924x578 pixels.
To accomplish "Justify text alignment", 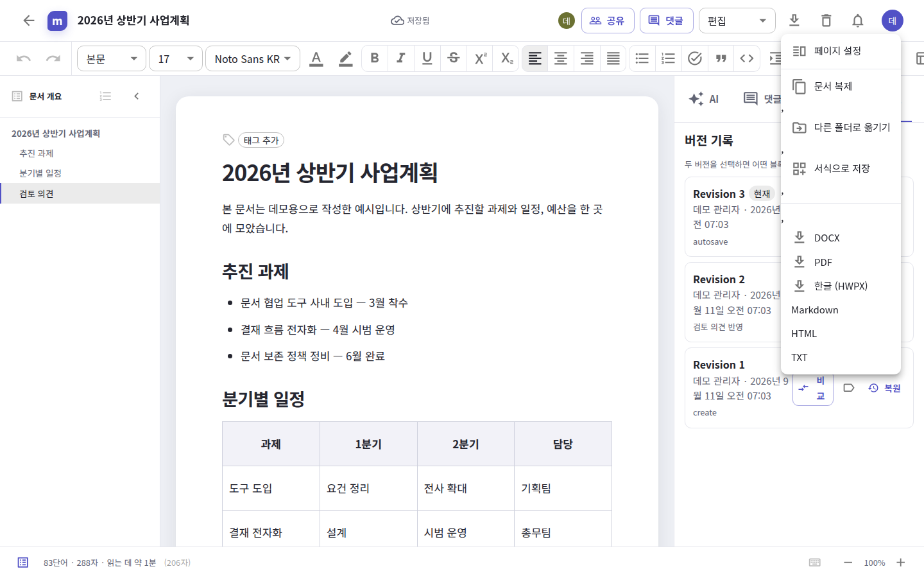I will [613, 58].
